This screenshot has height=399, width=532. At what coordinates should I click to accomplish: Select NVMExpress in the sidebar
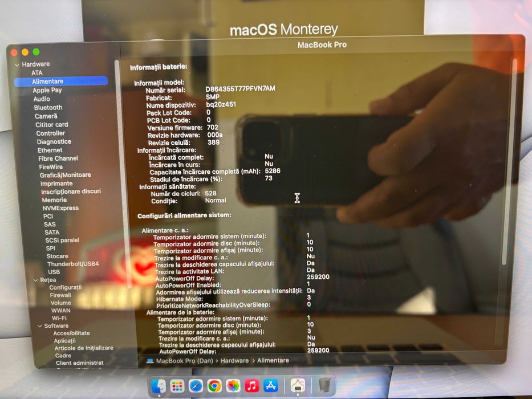point(60,208)
